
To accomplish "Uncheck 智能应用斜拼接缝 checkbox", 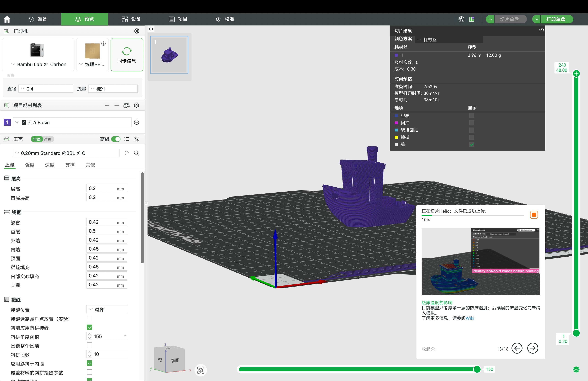I will point(89,328).
